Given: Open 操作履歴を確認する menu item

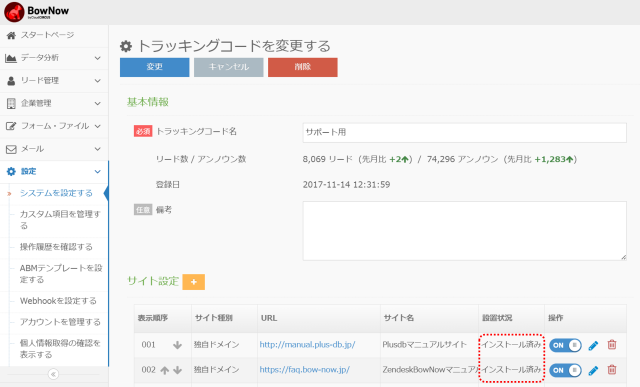Looking at the screenshot, I should [56, 247].
